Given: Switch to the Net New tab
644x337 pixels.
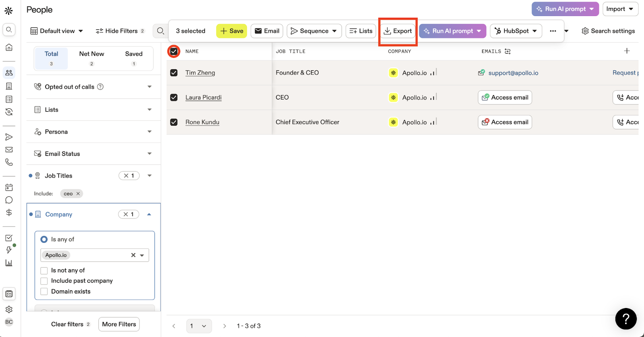Looking at the screenshot, I should 92,58.
